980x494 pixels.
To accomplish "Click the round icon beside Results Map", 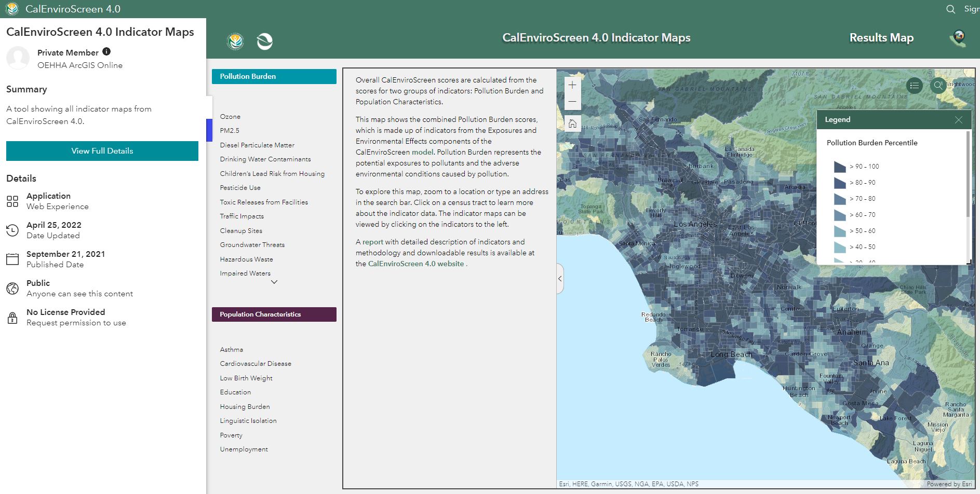I will (959, 38).
